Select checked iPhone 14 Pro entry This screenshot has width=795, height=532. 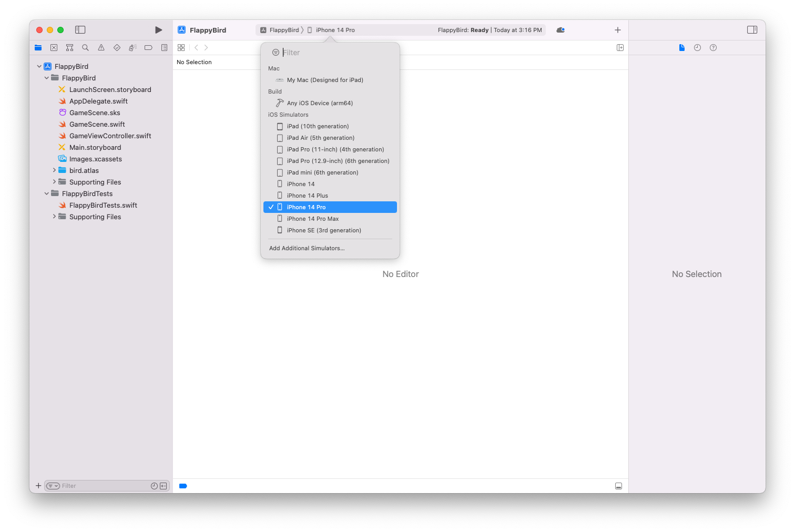[330, 207]
